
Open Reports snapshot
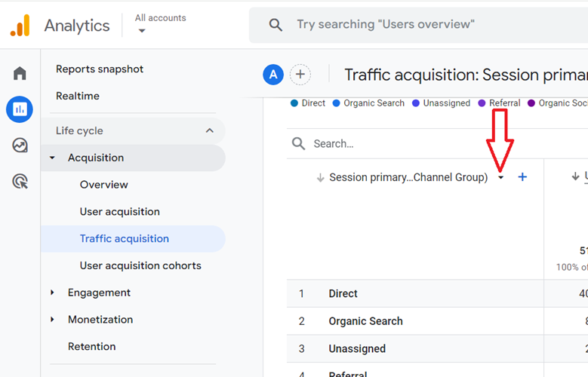(x=100, y=69)
